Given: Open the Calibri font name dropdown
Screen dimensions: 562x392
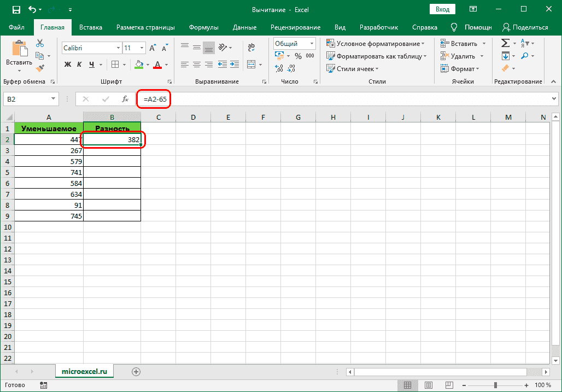Looking at the screenshot, I should point(118,48).
